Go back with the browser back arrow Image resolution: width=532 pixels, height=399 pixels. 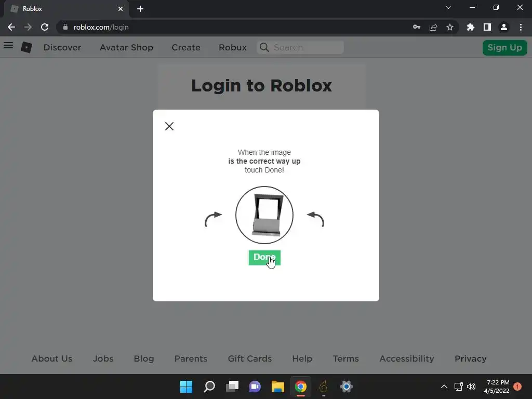coord(11,27)
